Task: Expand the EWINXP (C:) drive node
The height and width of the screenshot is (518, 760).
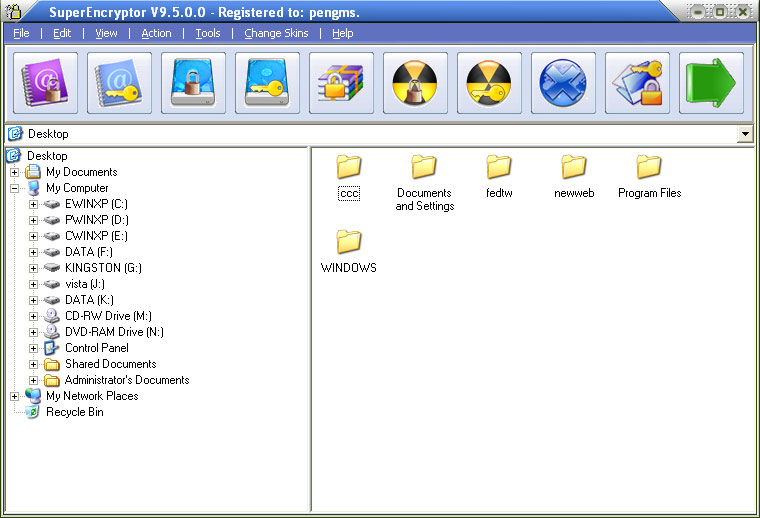Action: 33,204
